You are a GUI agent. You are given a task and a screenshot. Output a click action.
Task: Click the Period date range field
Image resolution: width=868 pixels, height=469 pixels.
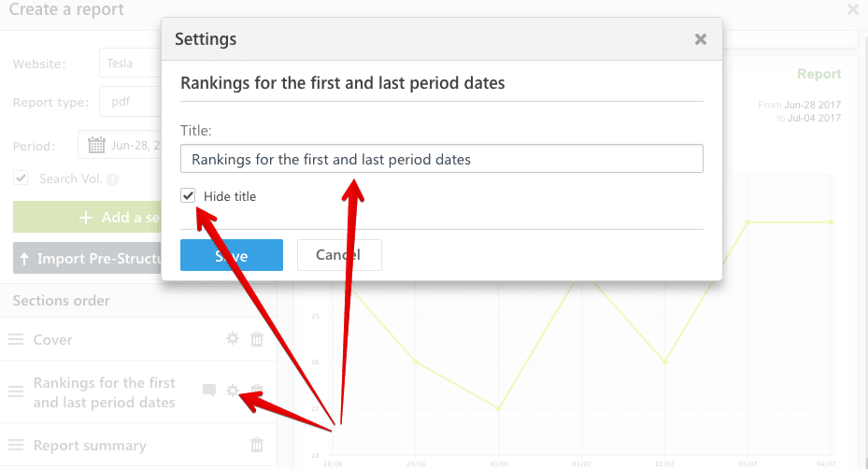coord(120,145)
